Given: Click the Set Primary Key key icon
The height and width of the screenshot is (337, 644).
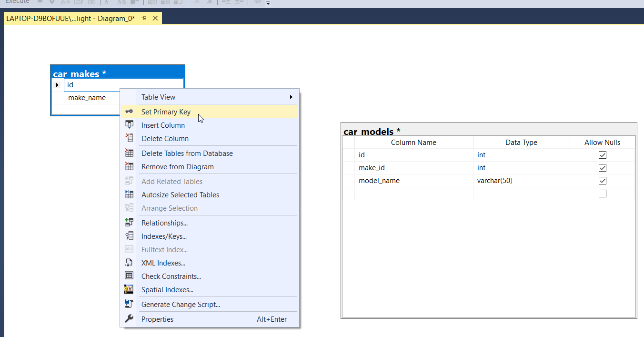Looking at the screenshot, I should (129, 112).
